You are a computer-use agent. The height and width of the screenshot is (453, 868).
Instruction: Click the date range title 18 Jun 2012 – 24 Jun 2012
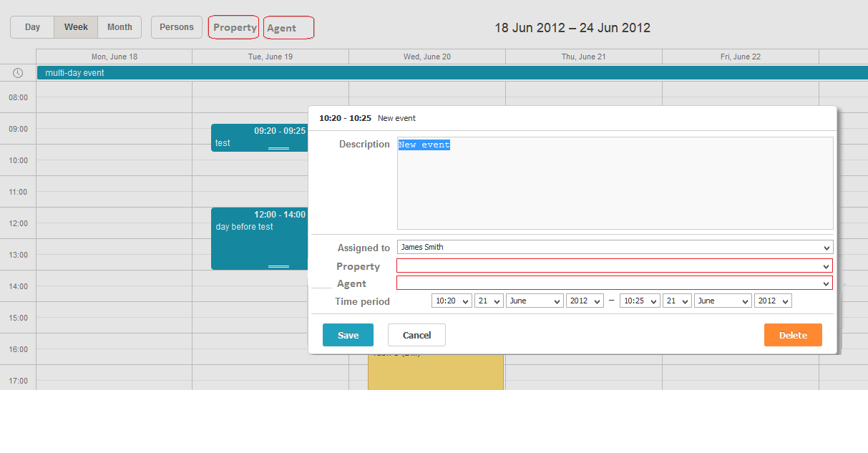click(x=572, y=28)
